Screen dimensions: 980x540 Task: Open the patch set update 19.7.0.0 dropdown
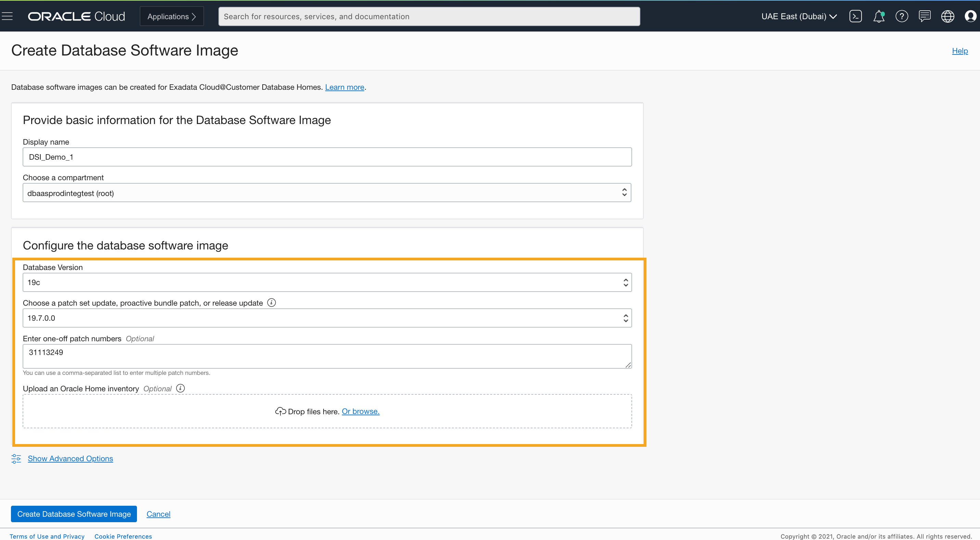[x=327, y=318]
